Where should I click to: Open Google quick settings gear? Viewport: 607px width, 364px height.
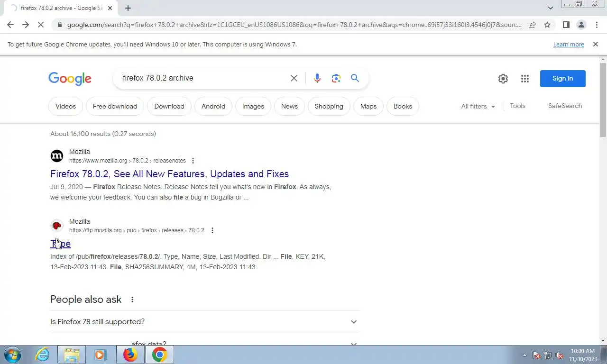pos(503,79)
